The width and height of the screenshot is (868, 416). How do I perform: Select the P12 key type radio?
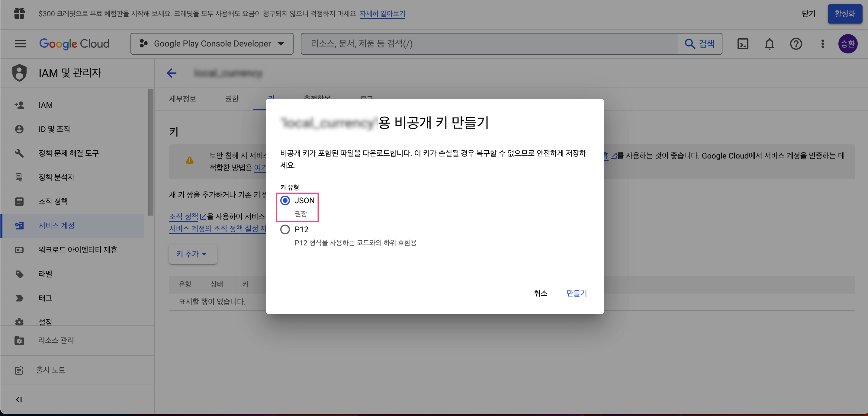[285, 229]
